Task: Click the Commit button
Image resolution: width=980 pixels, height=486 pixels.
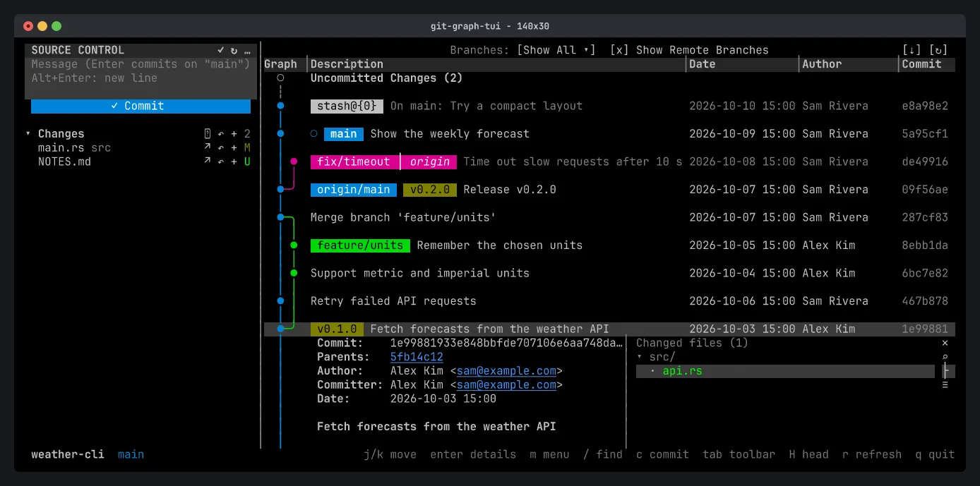Action: [141, 106]
